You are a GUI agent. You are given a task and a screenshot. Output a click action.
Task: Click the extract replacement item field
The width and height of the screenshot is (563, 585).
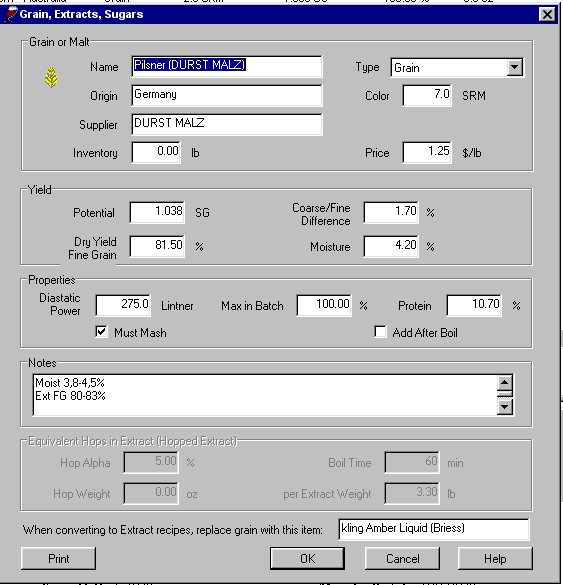point(434,529)
